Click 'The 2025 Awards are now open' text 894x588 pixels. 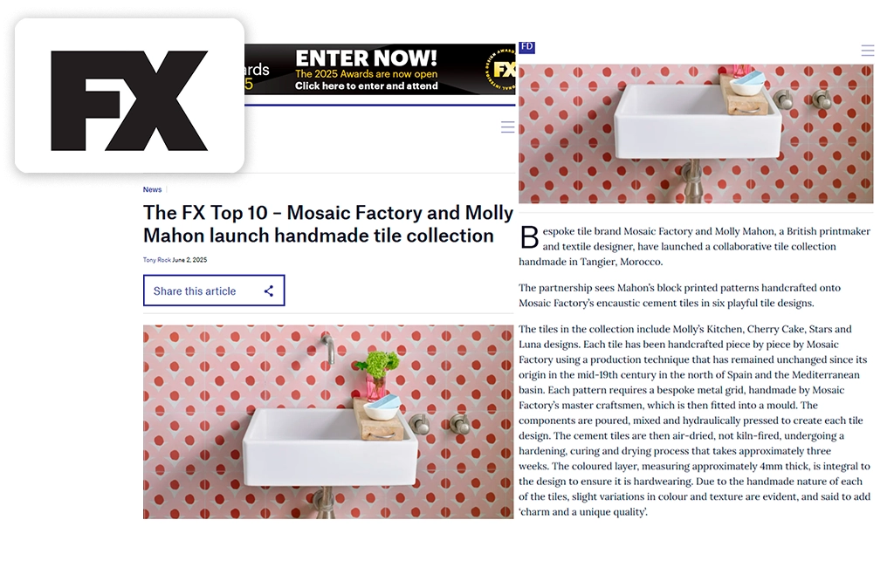click(366, 74)
